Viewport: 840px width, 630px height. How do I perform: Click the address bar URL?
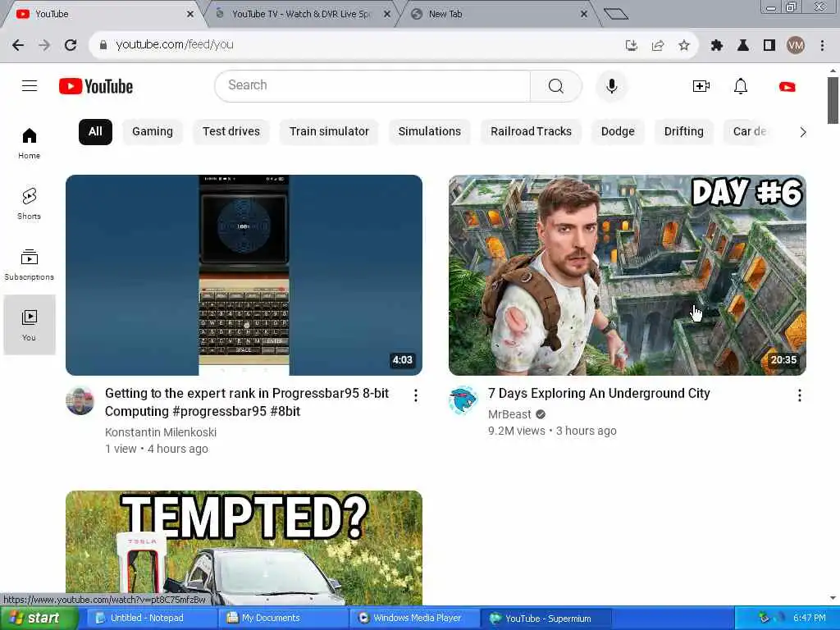coord(175,45)
